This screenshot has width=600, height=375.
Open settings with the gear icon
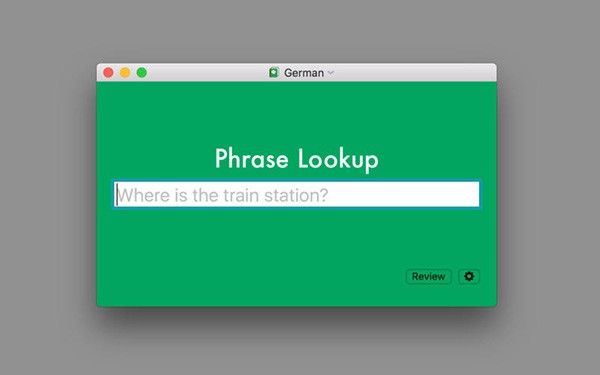tap(469, 276)
